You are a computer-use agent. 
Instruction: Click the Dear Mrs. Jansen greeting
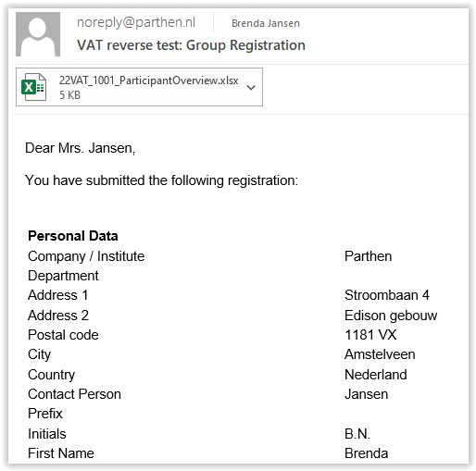(80, 148)
